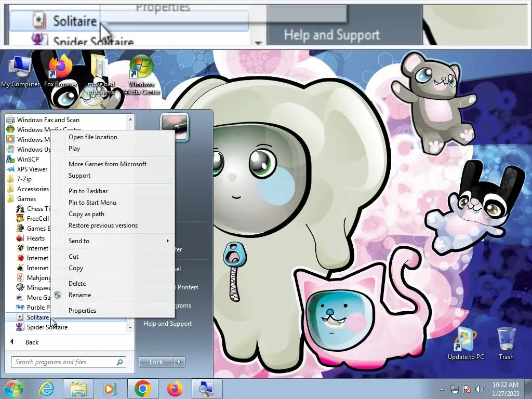Select Copy as path

[113, 214]
